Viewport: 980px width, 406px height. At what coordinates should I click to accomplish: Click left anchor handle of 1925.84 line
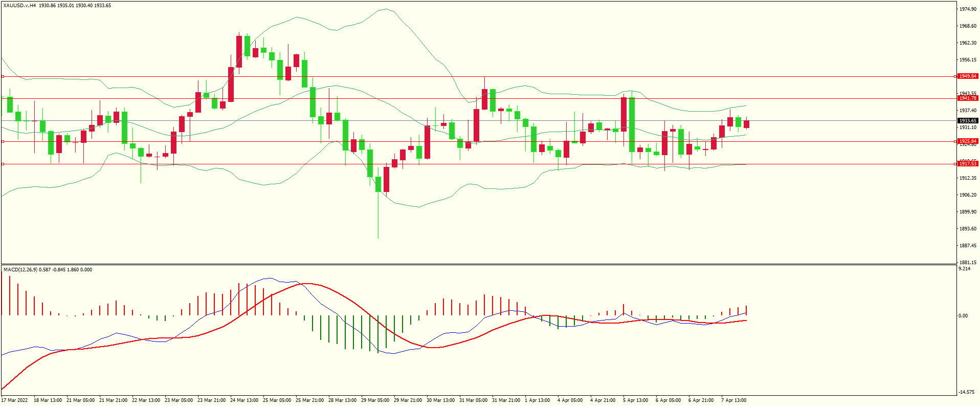point(3,142)
